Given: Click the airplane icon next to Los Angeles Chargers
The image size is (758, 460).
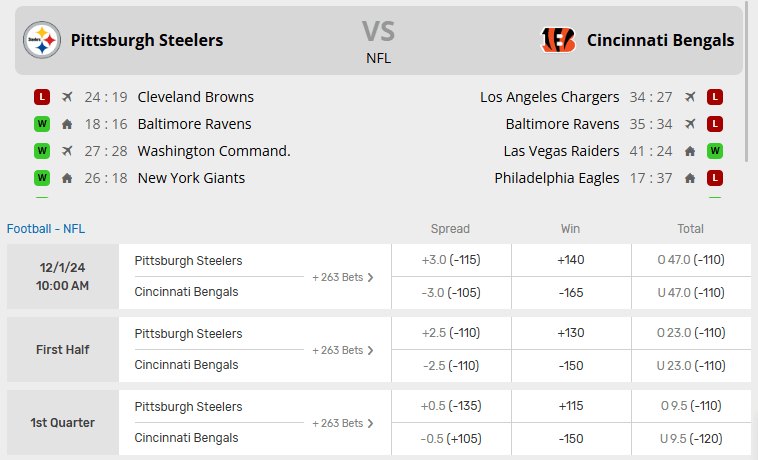Looking at the screenshot, I should [690, 97].
